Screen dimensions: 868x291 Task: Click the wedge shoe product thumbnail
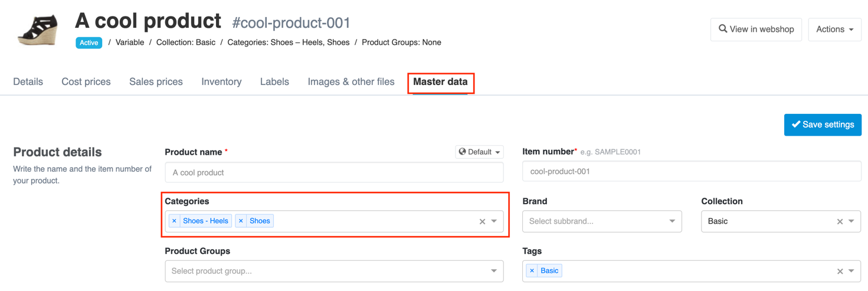coord(38,30)
